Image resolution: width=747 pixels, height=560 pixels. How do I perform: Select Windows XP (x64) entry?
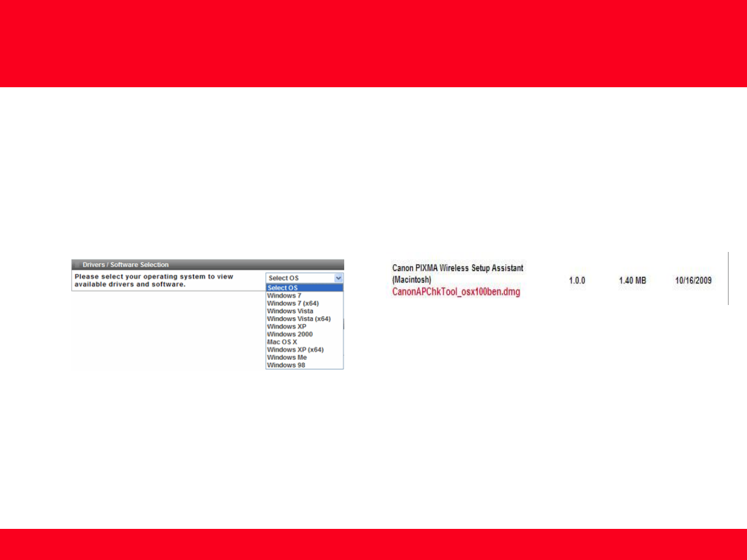[x=305, y=350]
